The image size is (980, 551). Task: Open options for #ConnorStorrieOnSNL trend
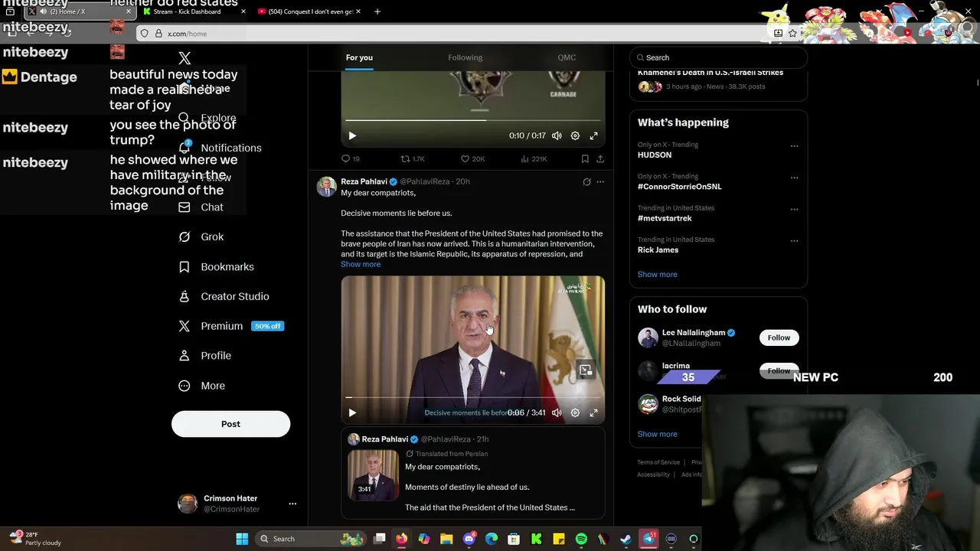(794, 178)
